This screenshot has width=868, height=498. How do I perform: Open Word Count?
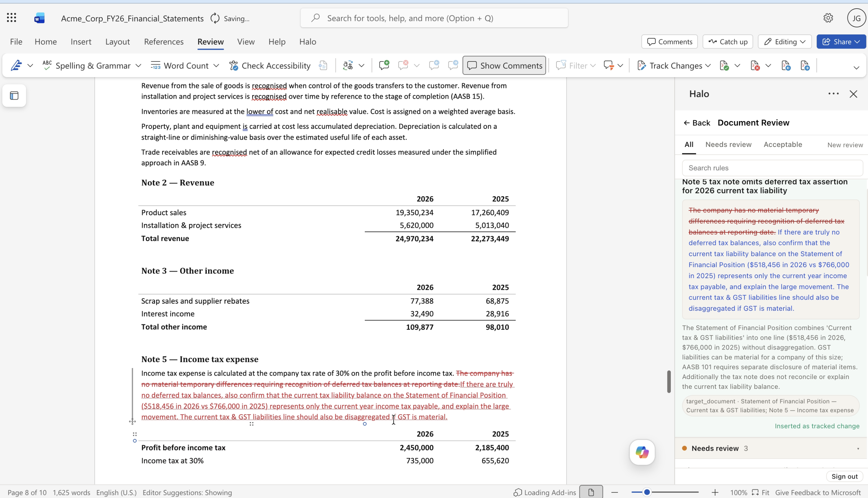[180, 65]
